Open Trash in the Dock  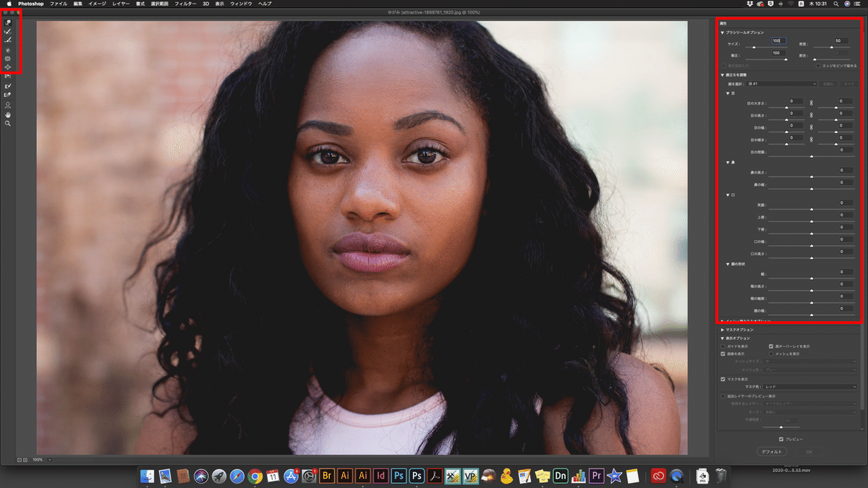coord(720,476)
